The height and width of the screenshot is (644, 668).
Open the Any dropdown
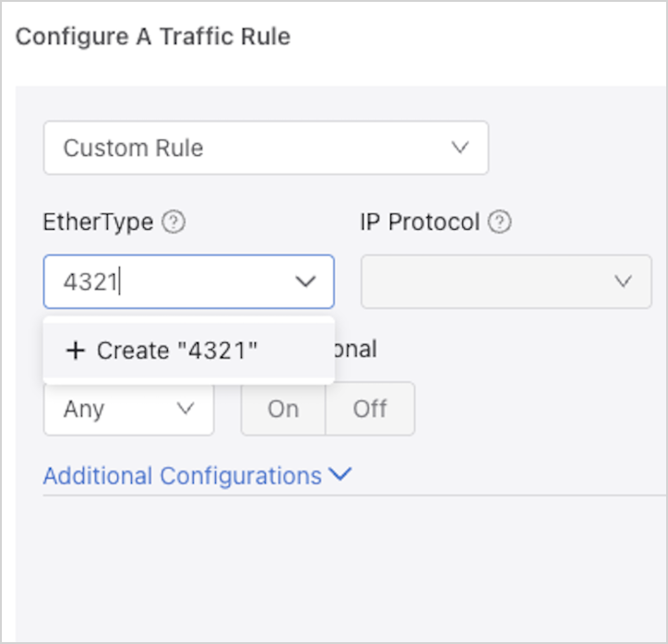[128, 409]
